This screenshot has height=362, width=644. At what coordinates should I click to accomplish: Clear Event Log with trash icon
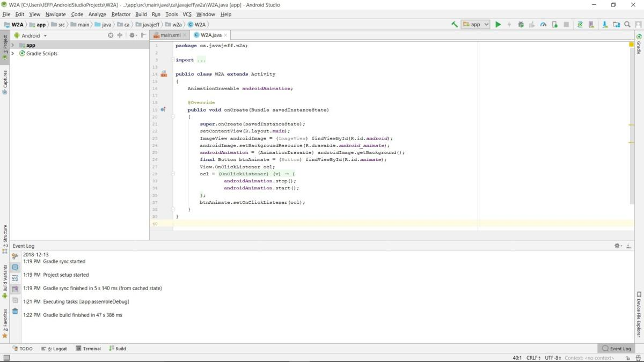click(x=15, y=311)
